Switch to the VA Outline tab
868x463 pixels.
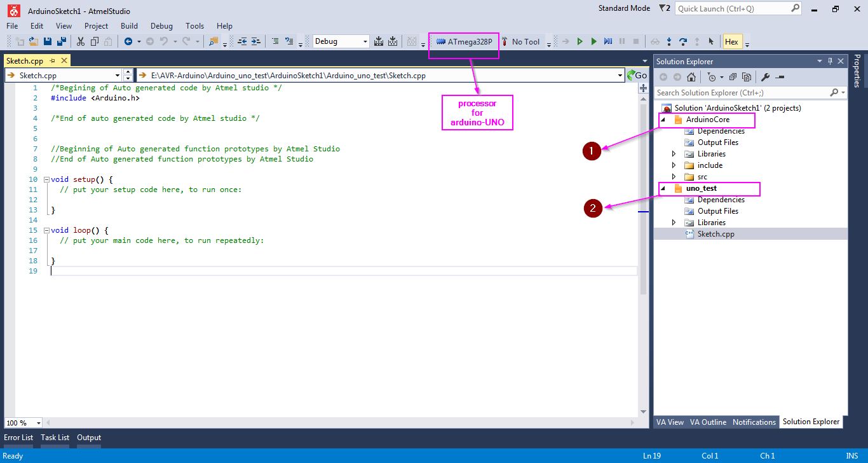[708, 422]
